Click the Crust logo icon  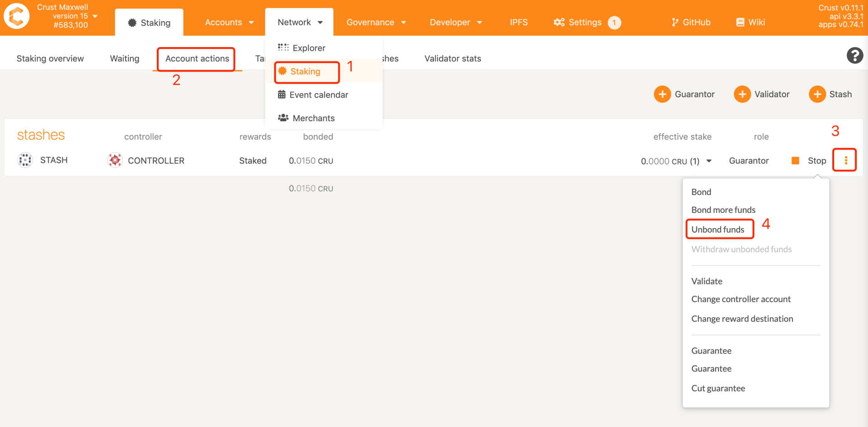click(17, 16)
